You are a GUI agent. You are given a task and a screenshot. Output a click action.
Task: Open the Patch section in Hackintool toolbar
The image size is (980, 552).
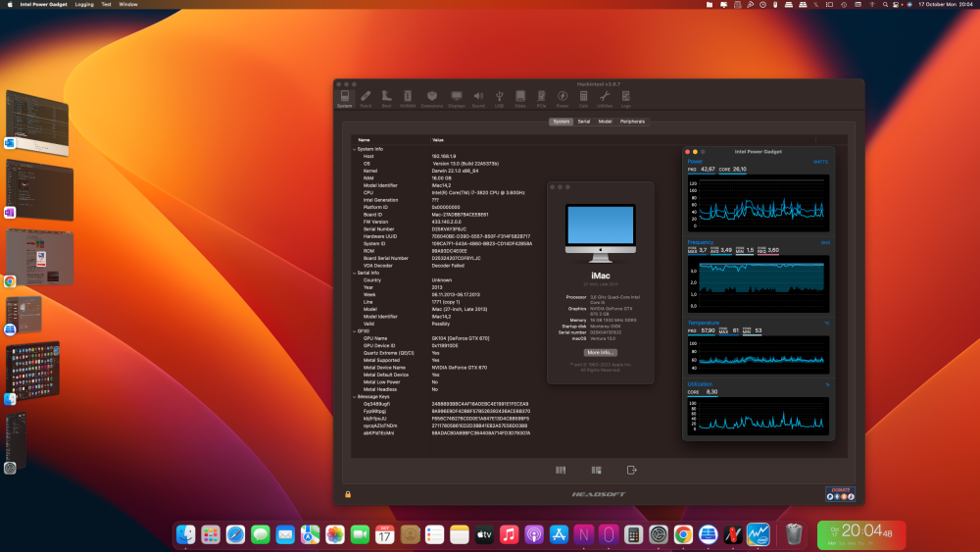pos(366,99)
